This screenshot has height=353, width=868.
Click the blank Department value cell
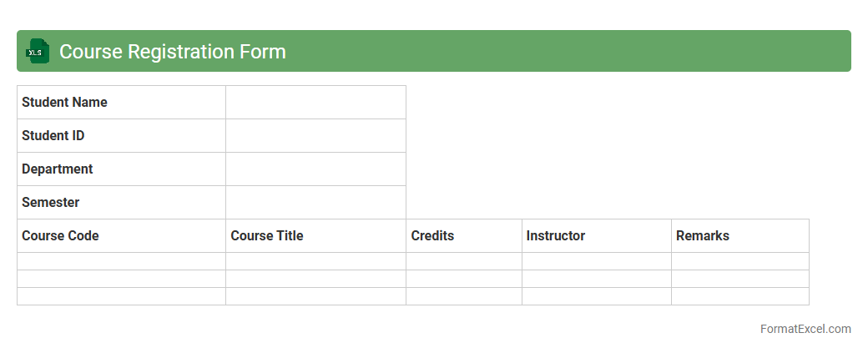click(x=315, y=169)
